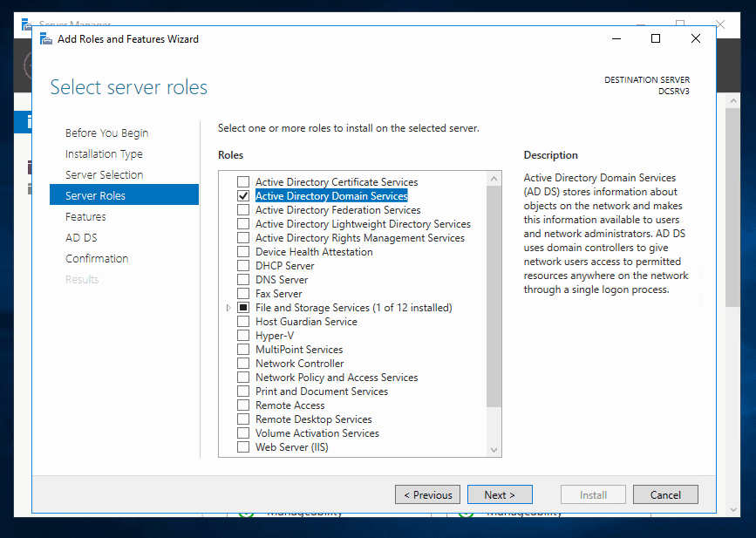Select the Fax Server role label
The width and height of the screenshot is (756, 538).
[279, 294]
